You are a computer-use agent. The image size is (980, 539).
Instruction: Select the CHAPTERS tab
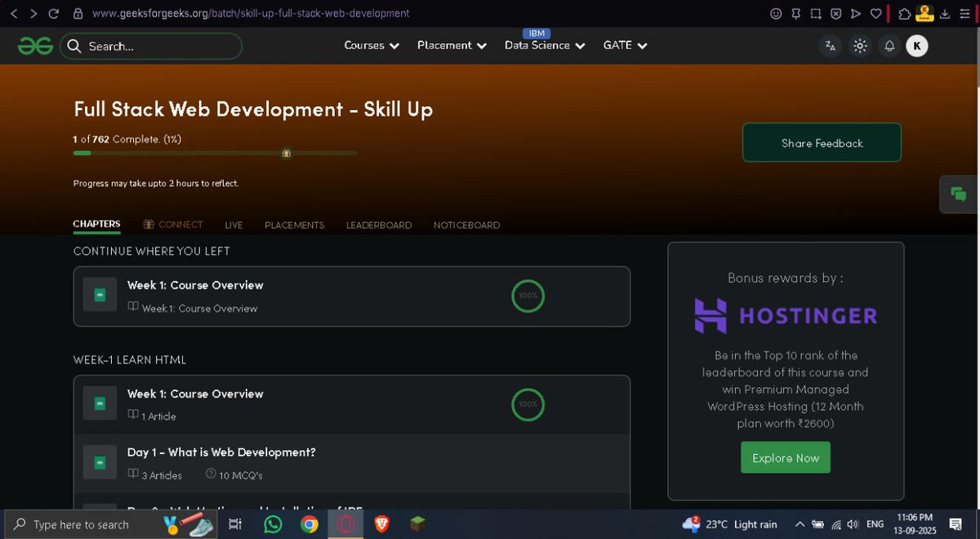pyautogui.click(x=96, y=224)
